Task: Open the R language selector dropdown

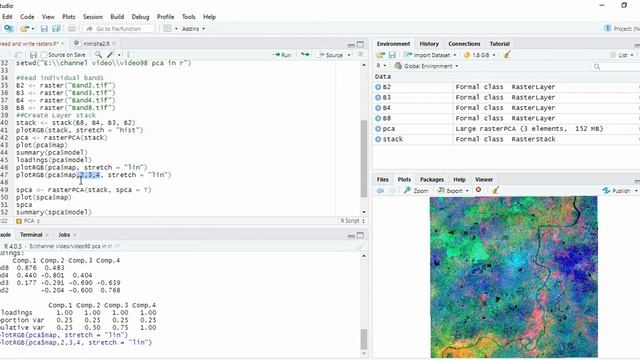Action: [x=381, y=66]
